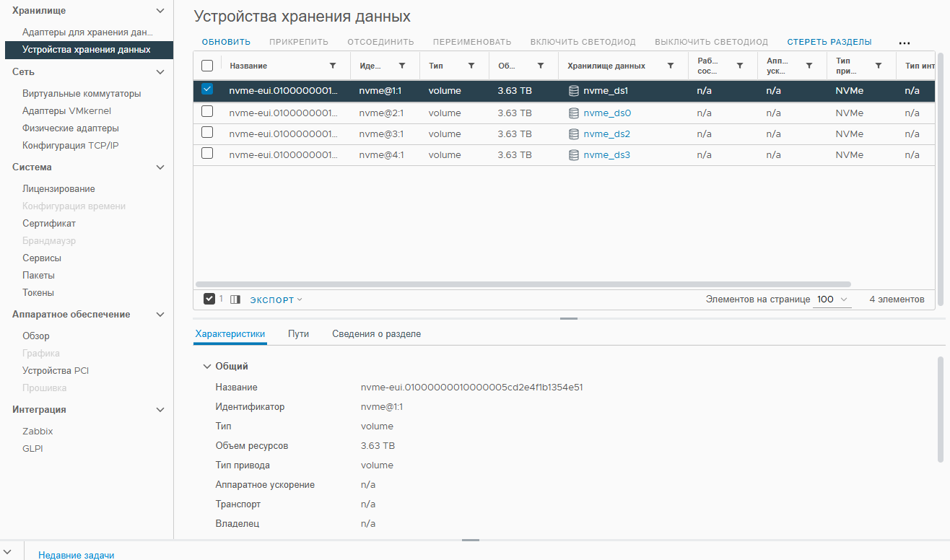This screenshot has height=560, width=950.
Task: Collapse the Аппаратное обеспечение section
Action: tap(160, 315)
